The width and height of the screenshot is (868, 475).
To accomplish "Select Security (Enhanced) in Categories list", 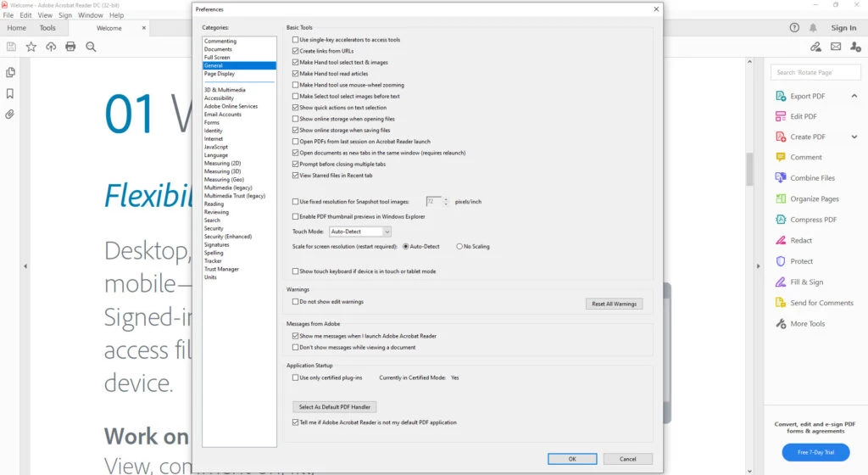I will click(x=227, y=237).
